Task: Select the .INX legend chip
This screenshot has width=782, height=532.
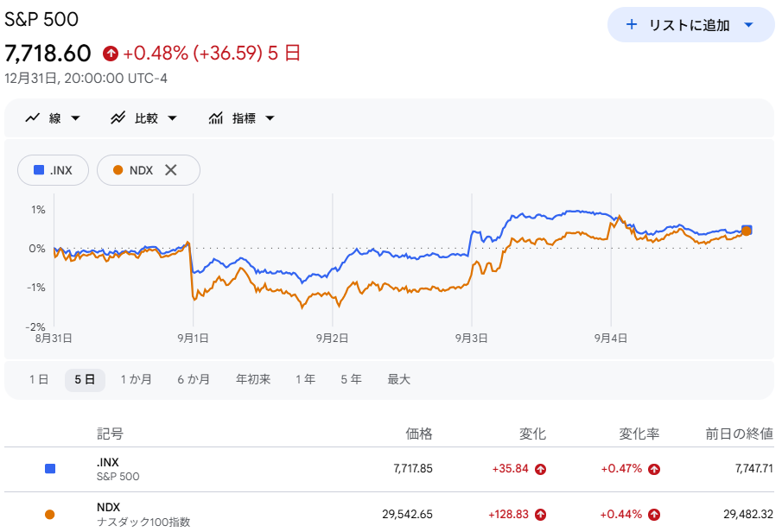Action: click(53, 170)
